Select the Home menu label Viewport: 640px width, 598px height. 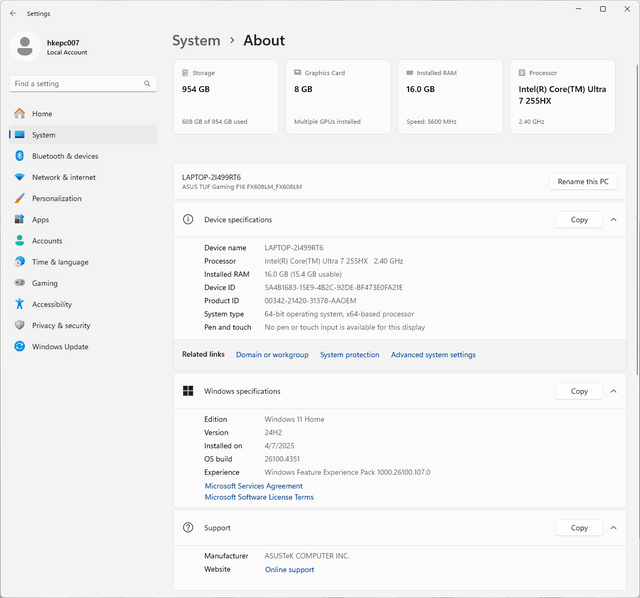pyautogui.click(x=42, y=114)
